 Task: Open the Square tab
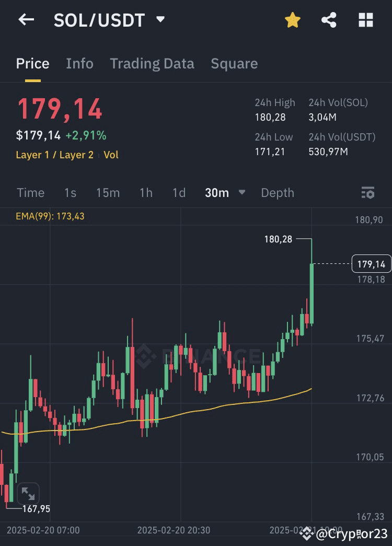[234, 63]
